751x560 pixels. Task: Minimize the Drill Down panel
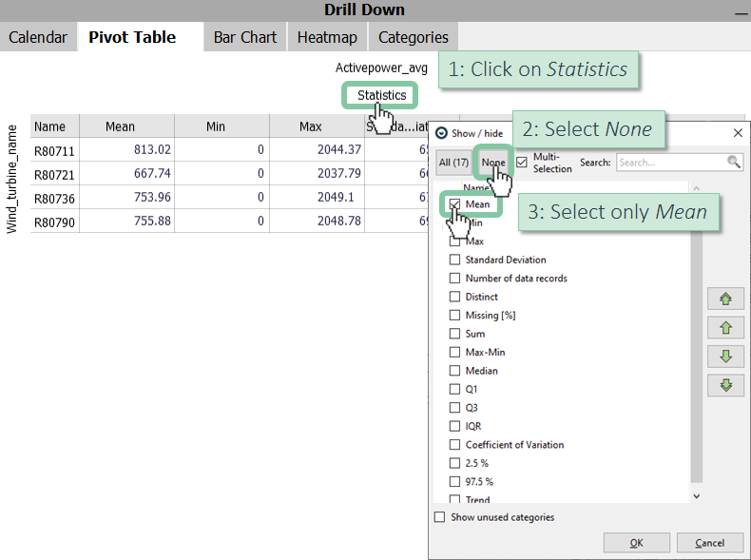coord(741,11)
